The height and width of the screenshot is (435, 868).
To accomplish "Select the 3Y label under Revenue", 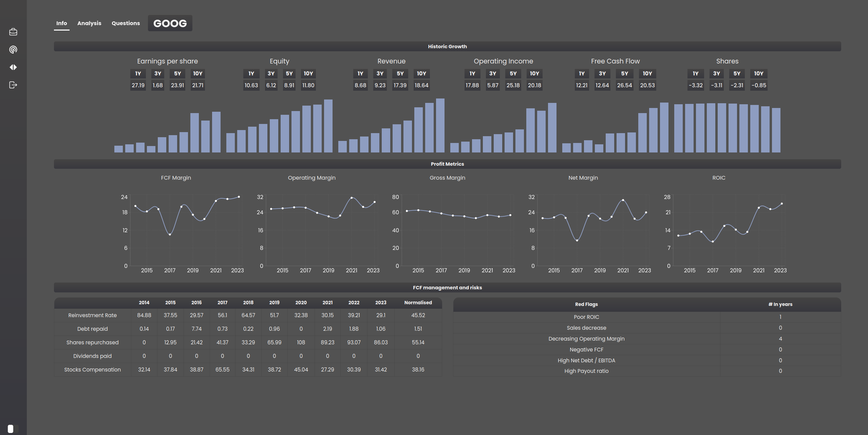I will [380, 73].
